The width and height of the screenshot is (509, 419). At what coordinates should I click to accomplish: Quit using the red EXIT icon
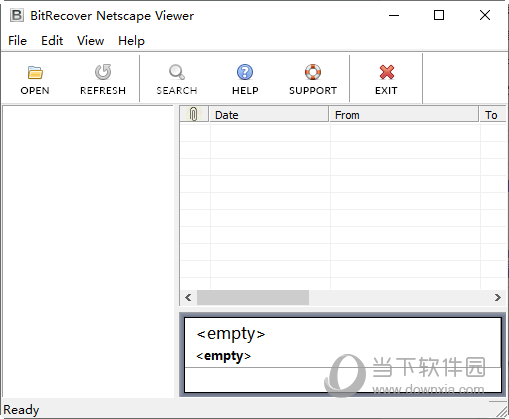tap(387, 72)
